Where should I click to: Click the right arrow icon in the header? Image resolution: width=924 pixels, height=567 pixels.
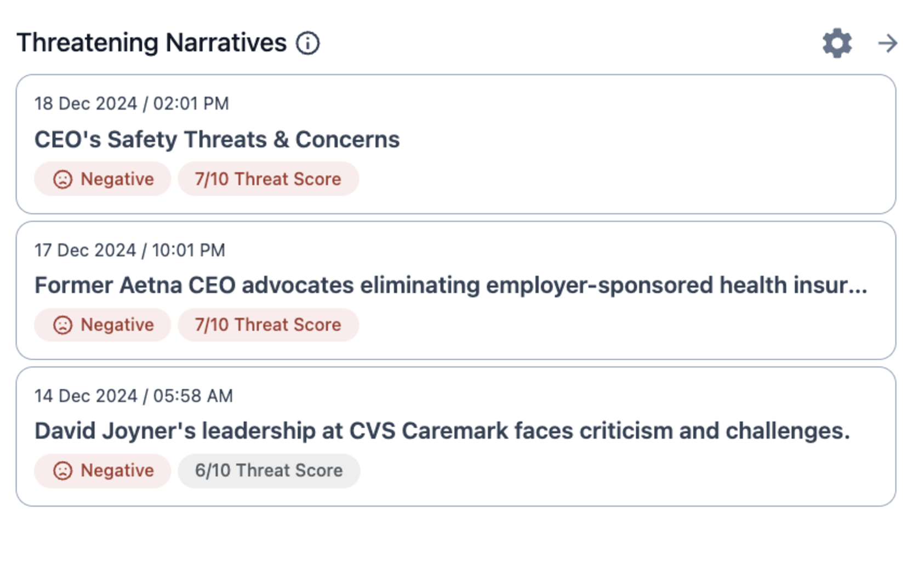(887, 43)
